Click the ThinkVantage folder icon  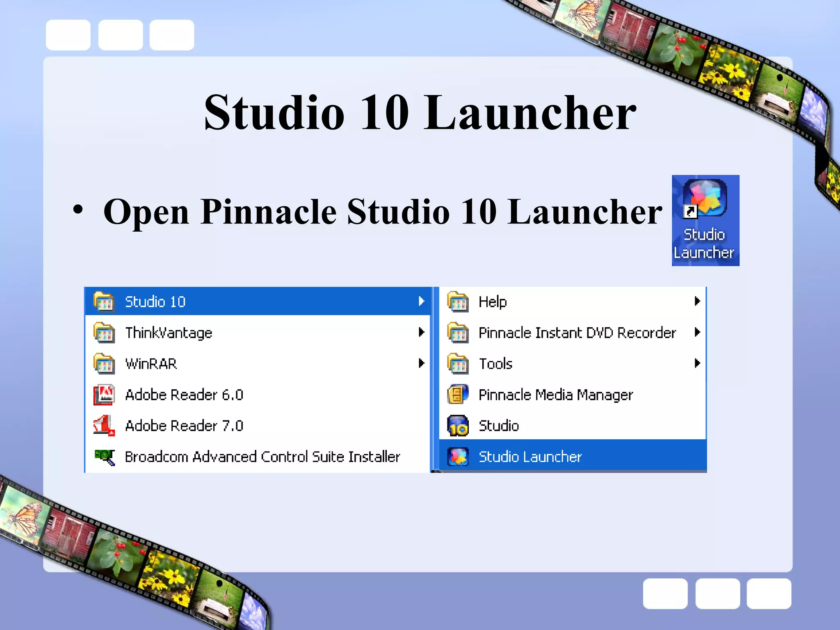pos(104,333)
